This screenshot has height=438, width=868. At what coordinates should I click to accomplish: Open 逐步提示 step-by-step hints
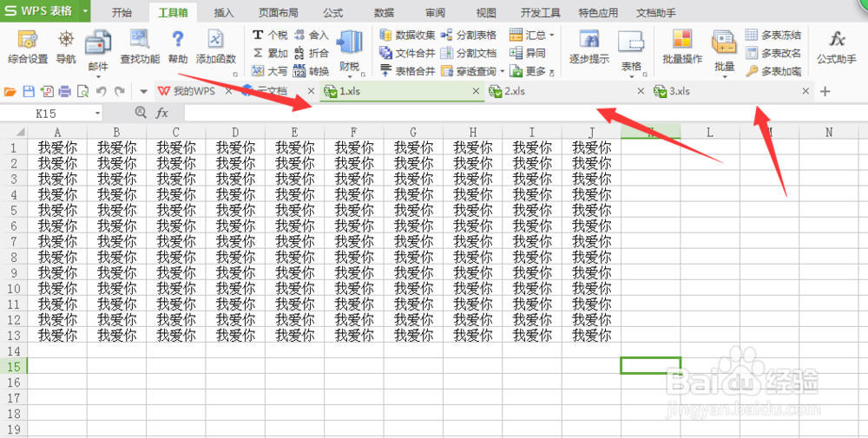589,47
